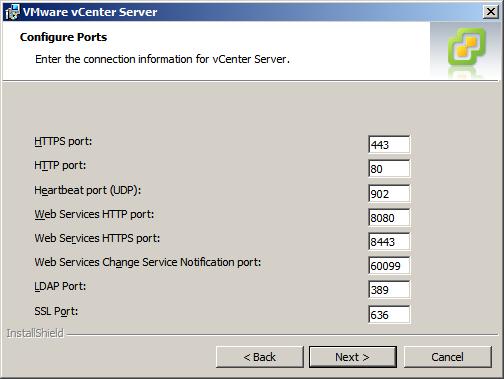Viewport: 504px width, 379px height.
Task: Click the installer icon in the title bar
Action: (x=12, y=12)
